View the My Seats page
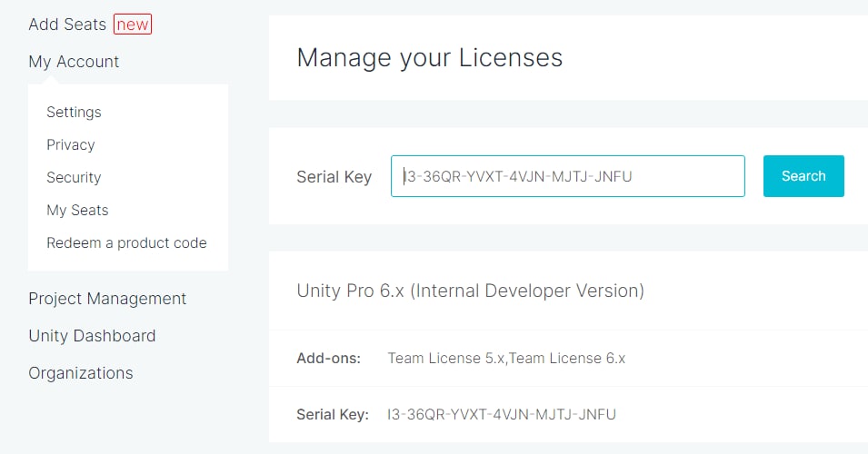This screenshot has height=454, width=868. (x=77, y=210)
